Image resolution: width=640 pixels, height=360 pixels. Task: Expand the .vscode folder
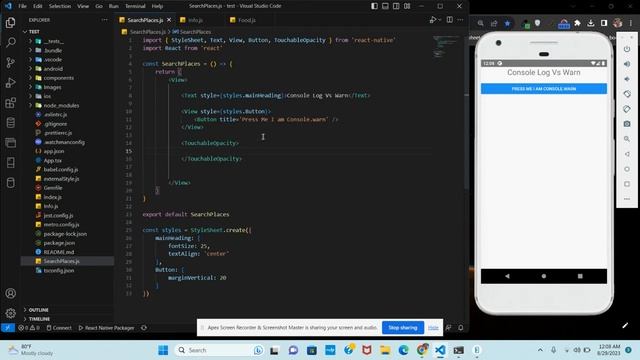coord(53,60)
